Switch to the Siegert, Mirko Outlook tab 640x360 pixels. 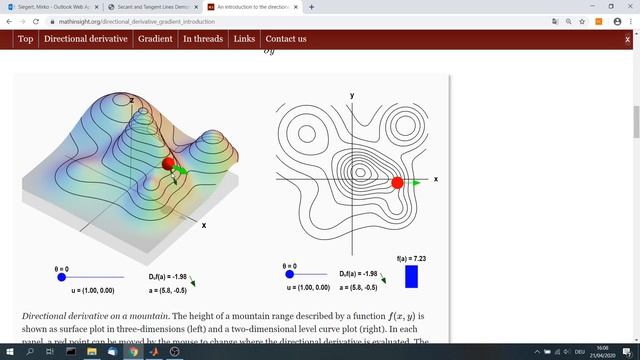coord(53,7)
